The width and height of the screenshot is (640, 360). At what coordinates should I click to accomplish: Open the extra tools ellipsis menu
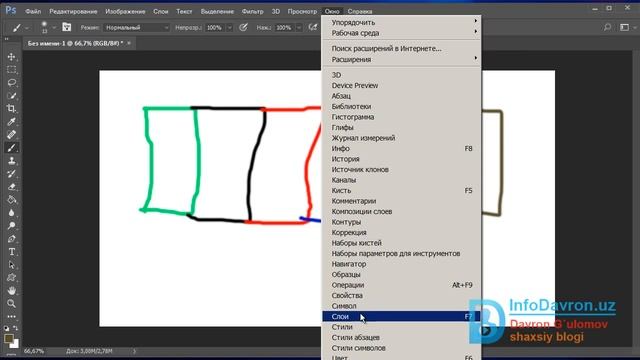pyautogui.click(x=11, y=316)
